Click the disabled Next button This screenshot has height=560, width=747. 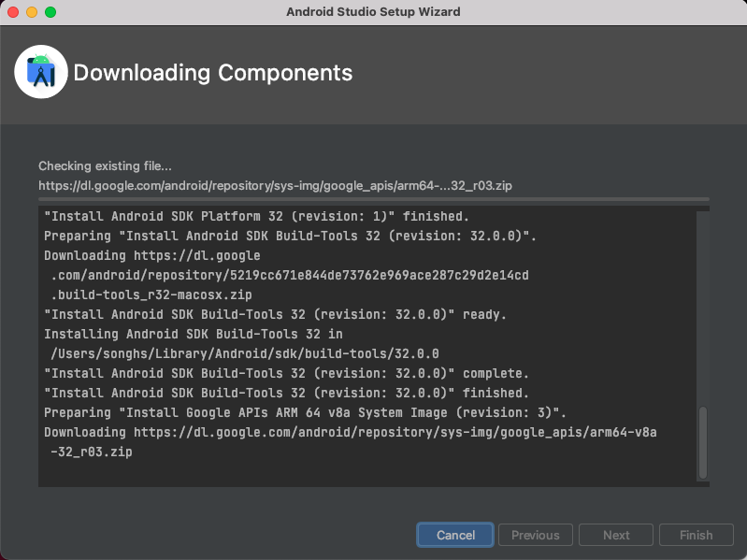pyautogui.click(x=616, y=535)
